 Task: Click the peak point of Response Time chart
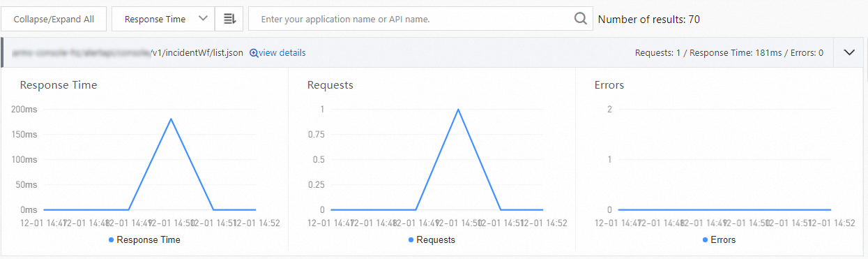pyautogui.click(x=171, y=119)
